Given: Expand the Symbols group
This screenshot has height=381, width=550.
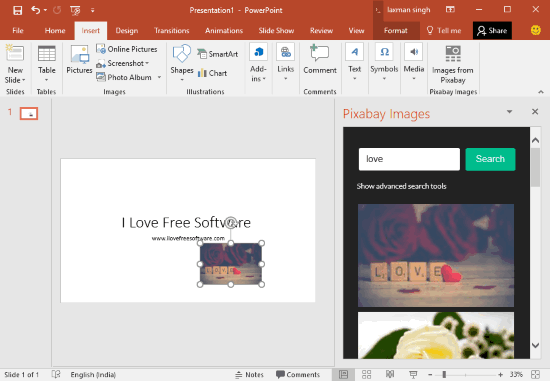Looking at the screenshot, I should pos(384,62).
